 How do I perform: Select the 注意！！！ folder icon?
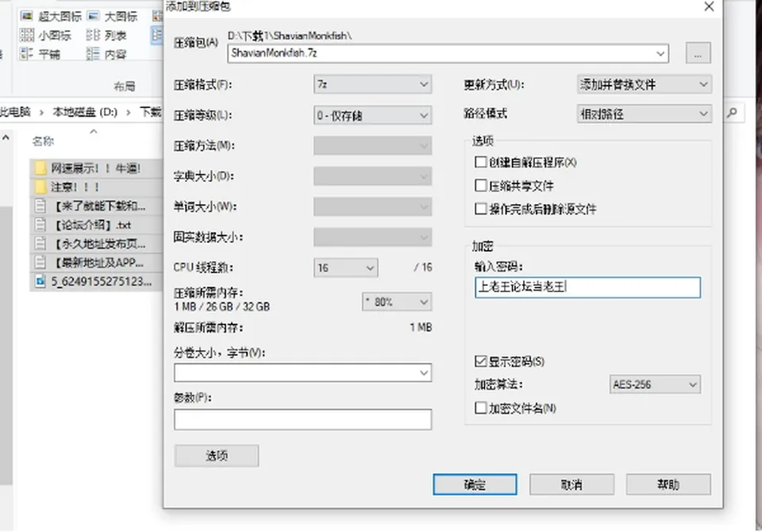click(x=40, y=187)
